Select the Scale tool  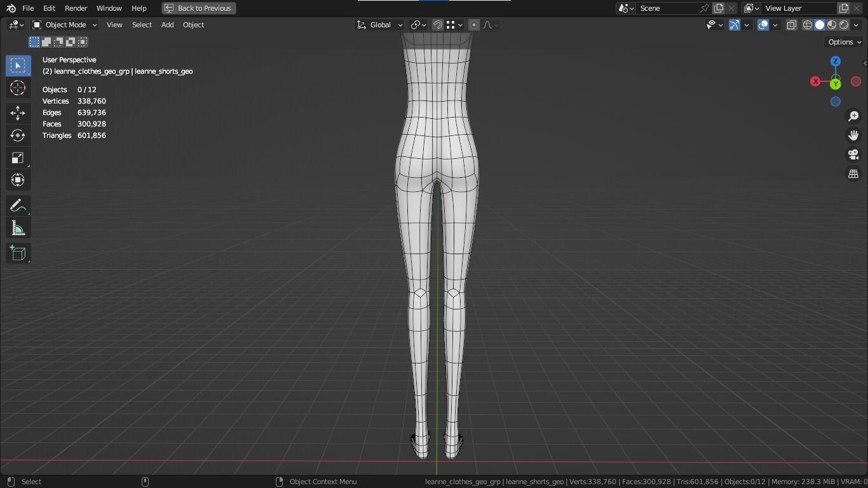[18, 158]
